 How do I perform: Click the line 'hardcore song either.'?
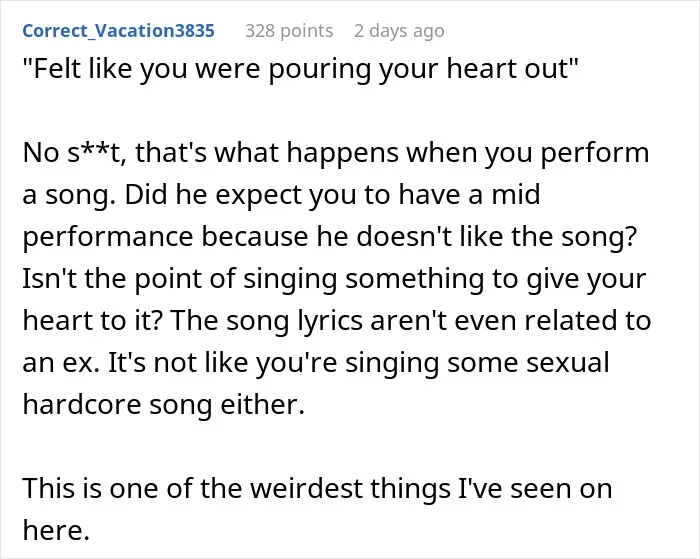(163, 405)
